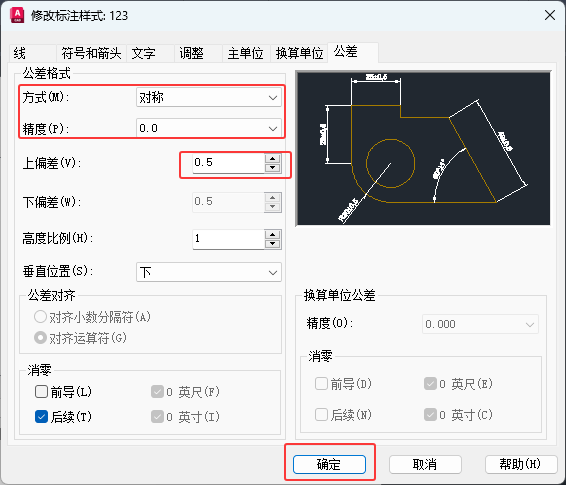Open the 方式(M) method dropdown
The image size is (566, 485).
tap(209, 97)
